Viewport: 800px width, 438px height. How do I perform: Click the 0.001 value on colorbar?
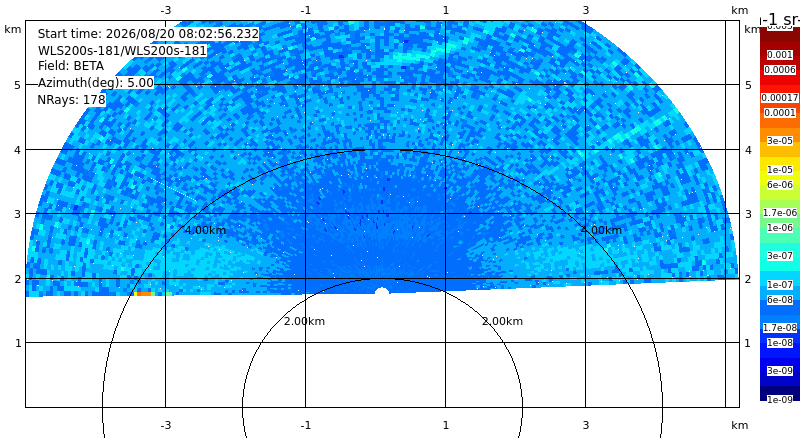coord(780,55)
